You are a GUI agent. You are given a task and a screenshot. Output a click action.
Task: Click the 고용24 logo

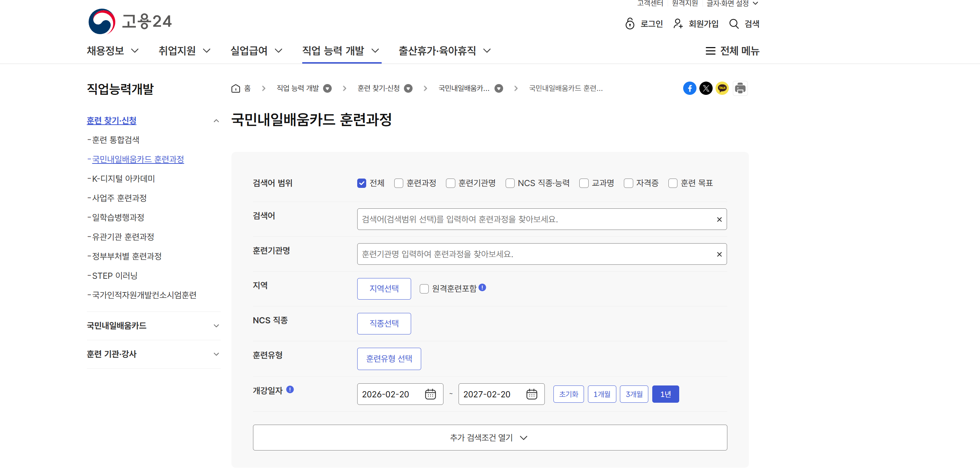point(130,21)
